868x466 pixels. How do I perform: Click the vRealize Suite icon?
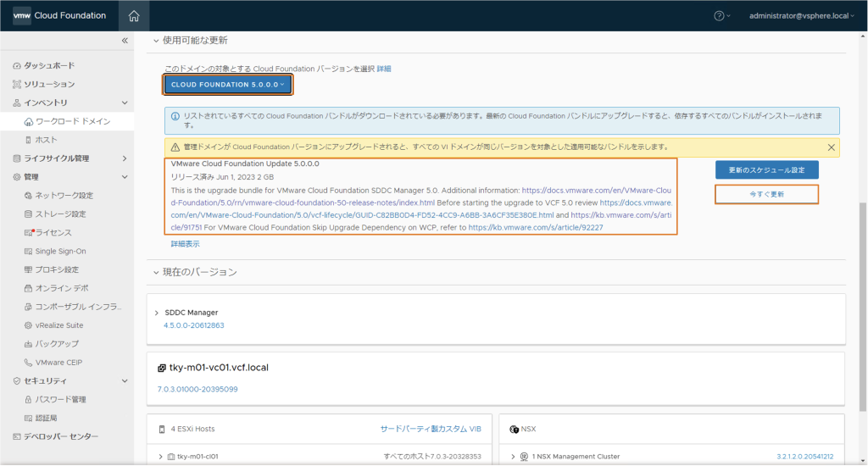[x=28, y=325]
